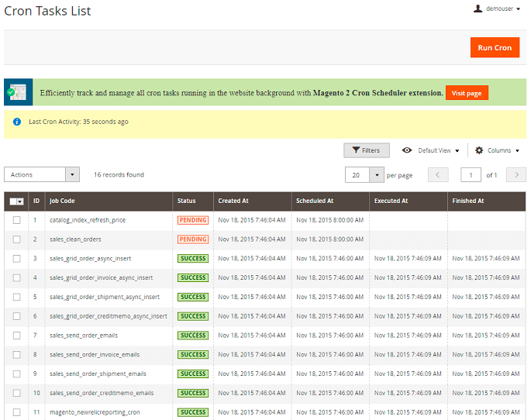This screenshot has width=531, height=420.
Task: Open the Actions dropdown
Action: 42,175
